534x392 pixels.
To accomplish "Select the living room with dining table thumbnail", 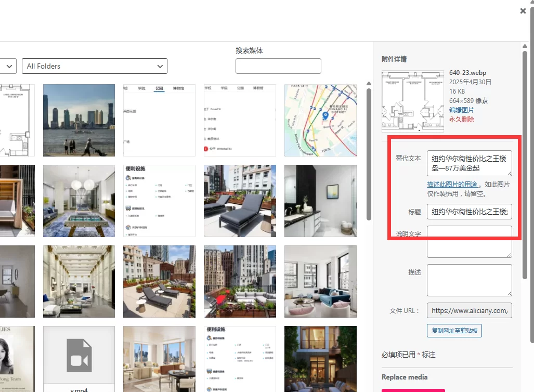I will (160, 359).
